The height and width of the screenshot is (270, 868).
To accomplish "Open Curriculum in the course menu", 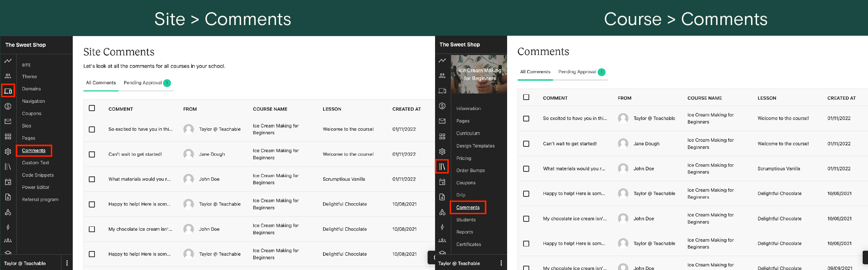I will tap(468, 133).
